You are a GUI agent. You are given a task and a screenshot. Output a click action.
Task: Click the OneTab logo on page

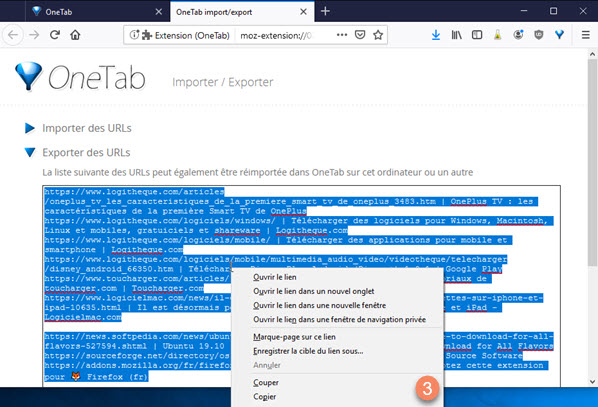point(80,77)
